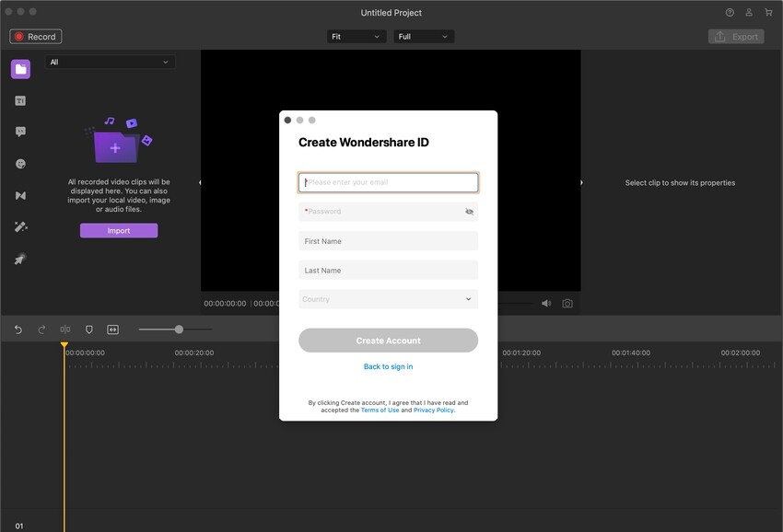Click the purple folder import illustration
Screen dimensions: 783x532
click(118, 140)
